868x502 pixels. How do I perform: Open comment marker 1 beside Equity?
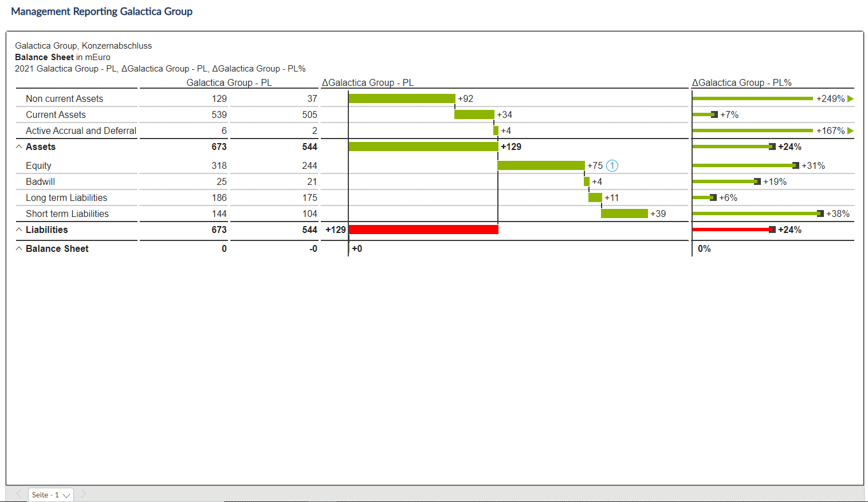click(x=612, y=165)
